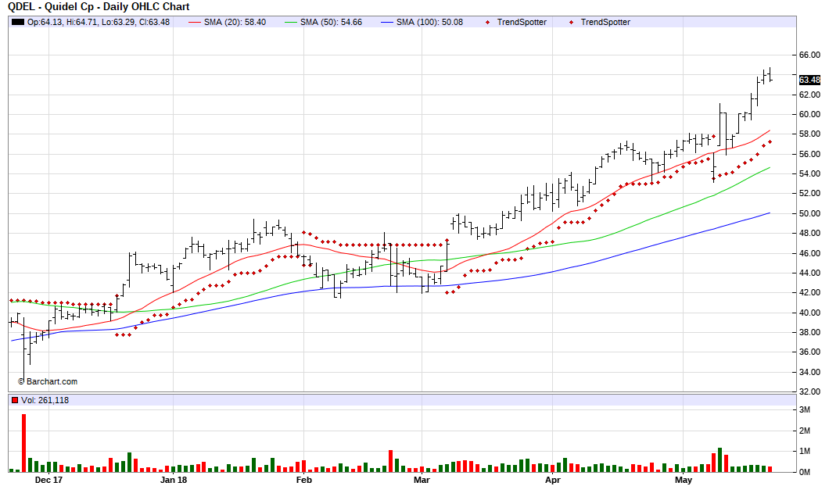Click the 54.00 price axis label
Viewport: 829px width, 504px height.
pyautogui.click(x=809, y=173)
